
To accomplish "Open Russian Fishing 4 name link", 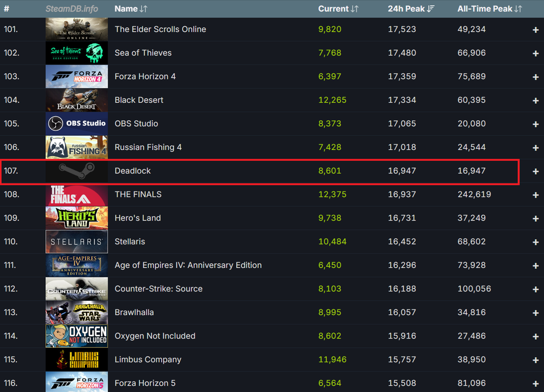I will click(148, 147).
